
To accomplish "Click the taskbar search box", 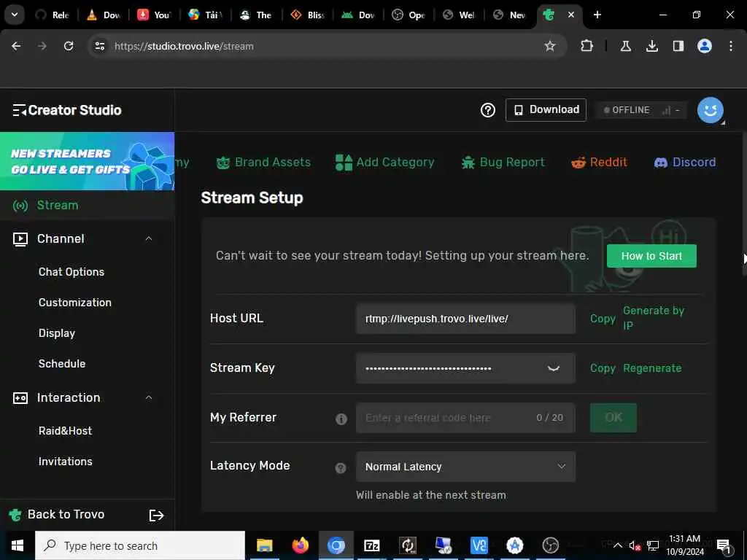I will tap(140, 545).
